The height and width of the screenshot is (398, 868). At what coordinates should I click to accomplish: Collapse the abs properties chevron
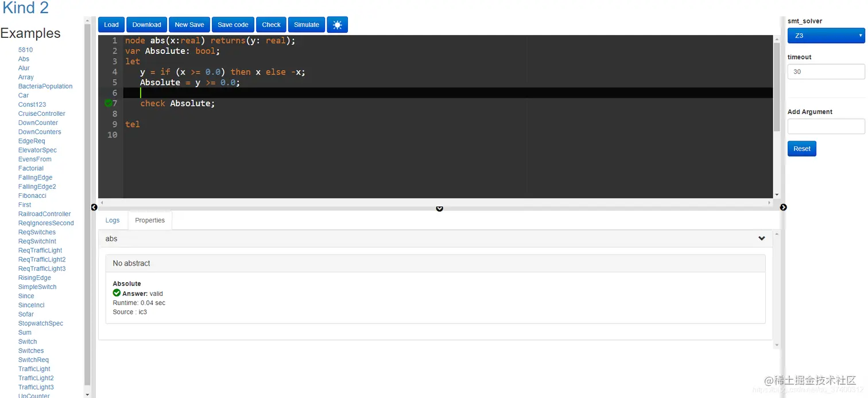pyautogui.click(x=762, y=239)
